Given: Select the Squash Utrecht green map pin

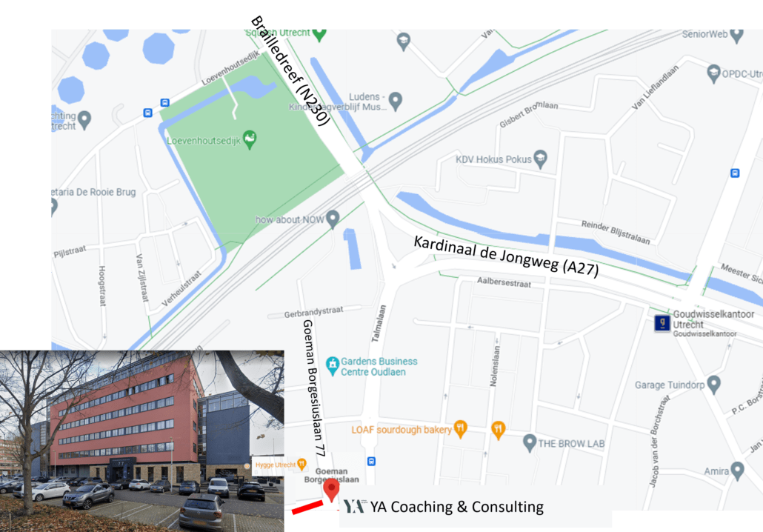Looking at the screenshot, I should coord(319,35).
